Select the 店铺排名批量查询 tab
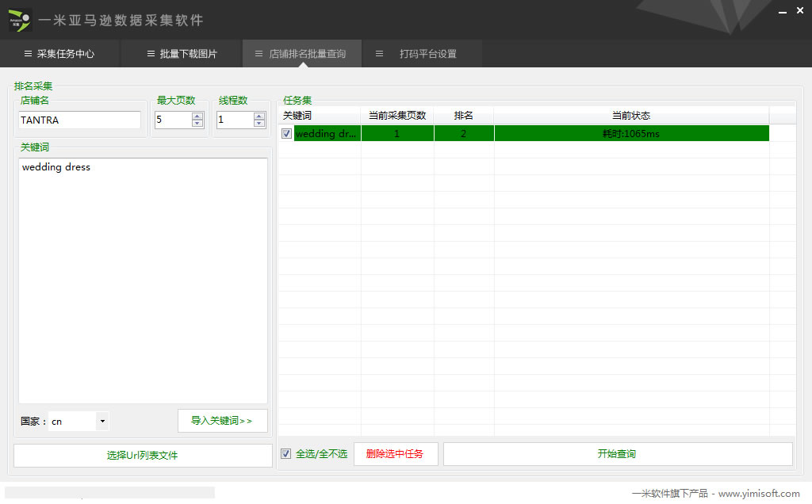The width and height of the screenshot is (812, 504). tap(301, 54)
